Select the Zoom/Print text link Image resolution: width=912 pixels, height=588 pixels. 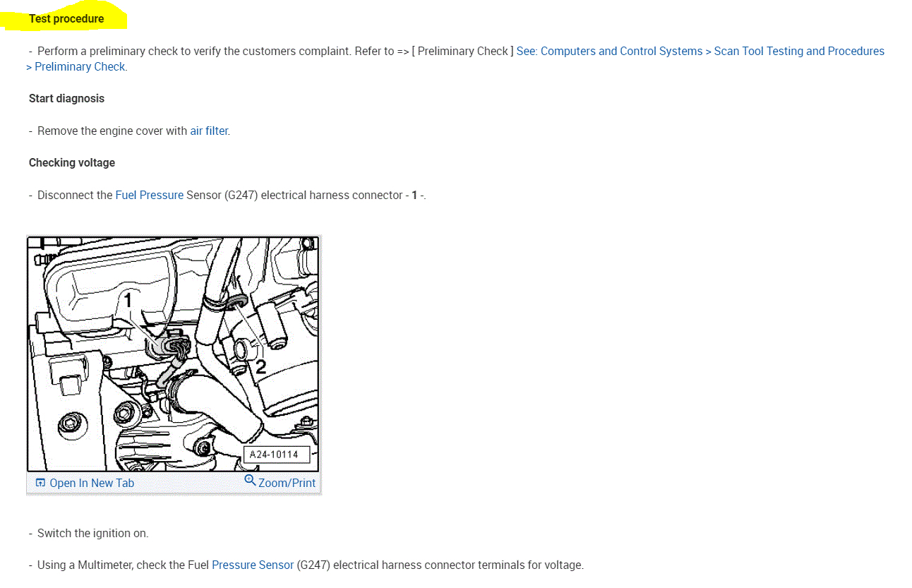tap(287, 483)
